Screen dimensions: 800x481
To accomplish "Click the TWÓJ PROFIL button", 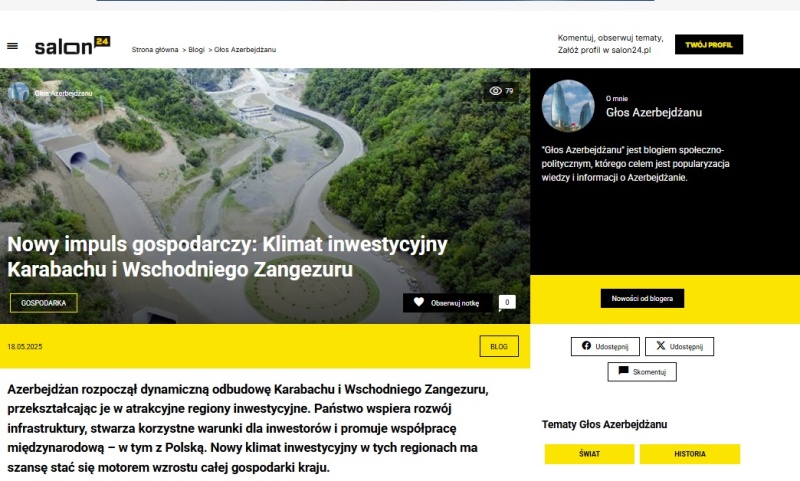I will point(709,44).
